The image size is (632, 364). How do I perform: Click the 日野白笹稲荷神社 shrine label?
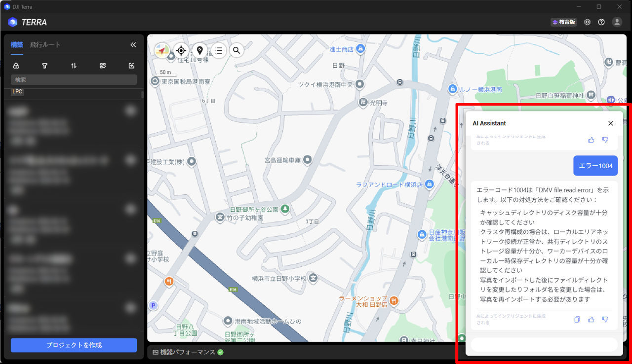tap(560, 95)
